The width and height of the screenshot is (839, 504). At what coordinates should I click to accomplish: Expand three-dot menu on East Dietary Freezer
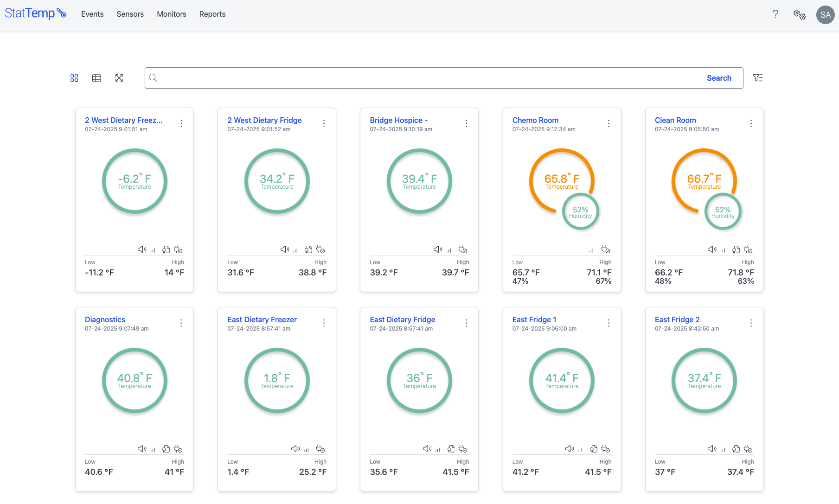coord(324,323)
